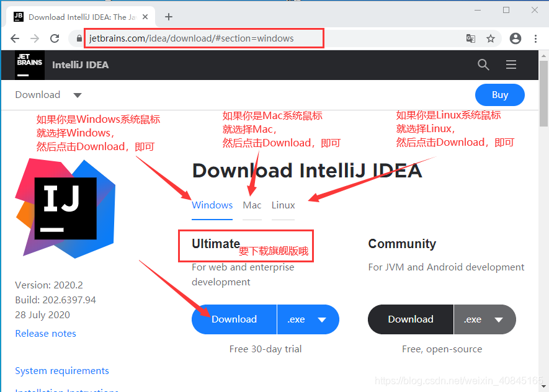The height and width of the screenshot is (392, 549).
Task: Open the Release notes link
Action: point(45,334)
